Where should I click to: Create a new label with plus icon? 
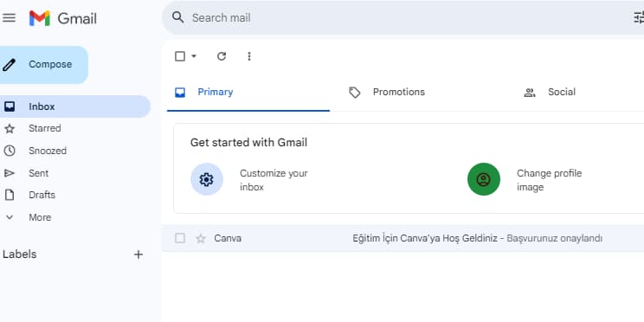coord(138,254)
